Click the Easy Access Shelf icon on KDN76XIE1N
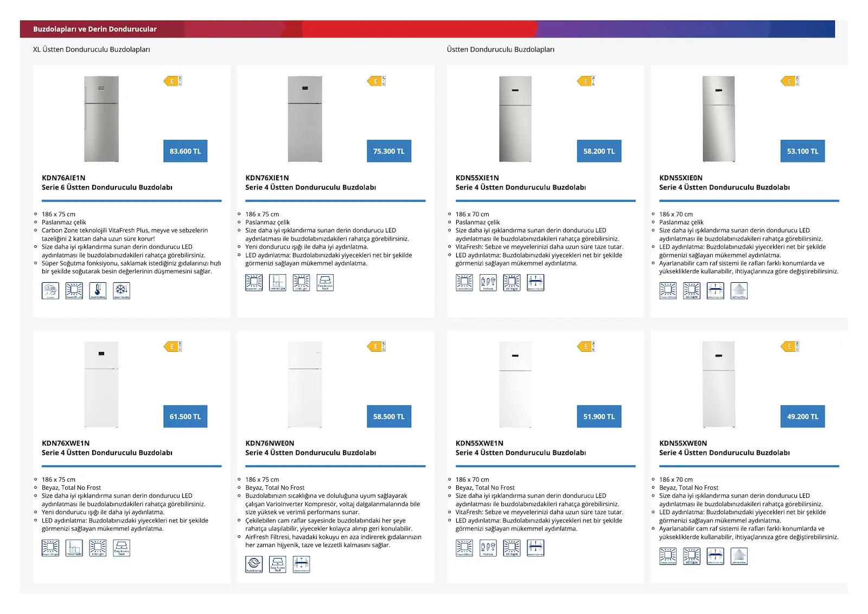The height and width of the screenshot is (614, 868). [x=325, y=283]
